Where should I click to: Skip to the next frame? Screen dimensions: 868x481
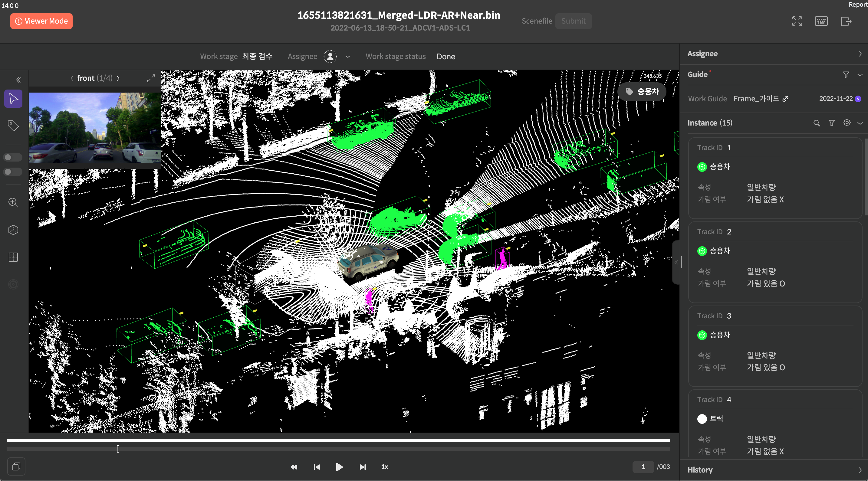pyautogui.click(x=363, y=467)
